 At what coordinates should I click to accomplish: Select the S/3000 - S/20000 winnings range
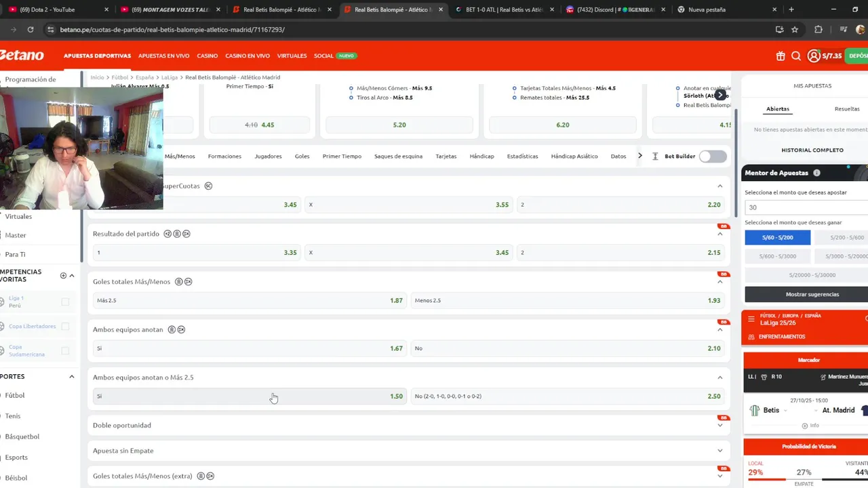click(841, 256)
